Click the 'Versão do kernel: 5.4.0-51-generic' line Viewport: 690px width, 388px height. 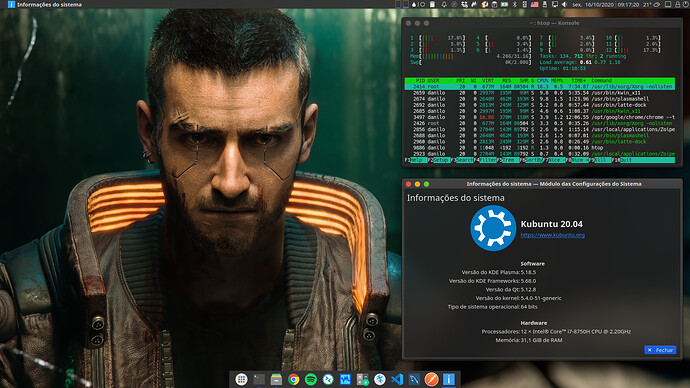(x=518, y=298)
